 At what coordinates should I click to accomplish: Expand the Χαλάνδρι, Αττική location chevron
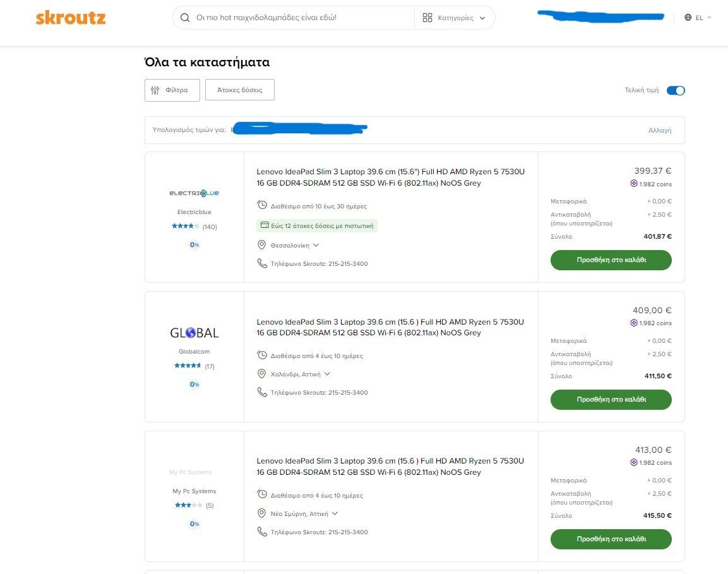click(327, 374)
